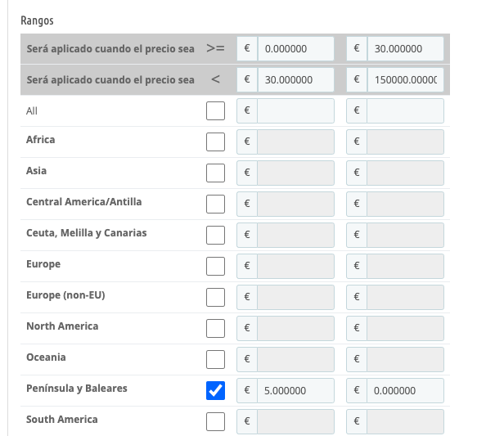Click the Península y Baleares 0.000000 price field

click(x=404, y=391)
